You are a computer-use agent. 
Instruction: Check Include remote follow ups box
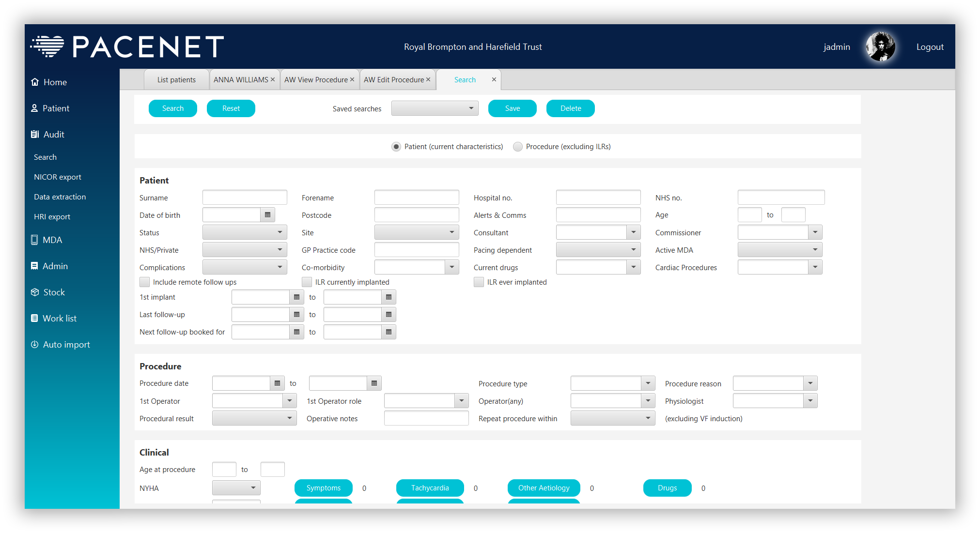[x=144, y=282]
